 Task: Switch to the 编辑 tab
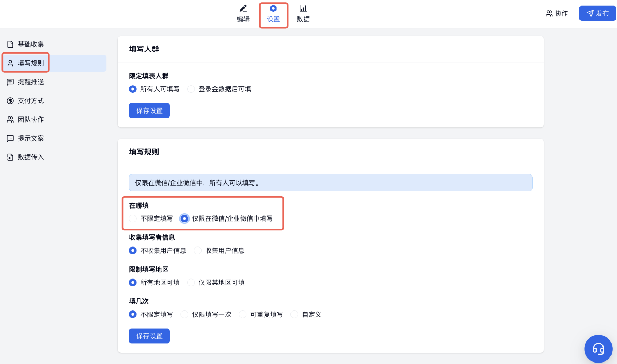[x=243, y=14]
